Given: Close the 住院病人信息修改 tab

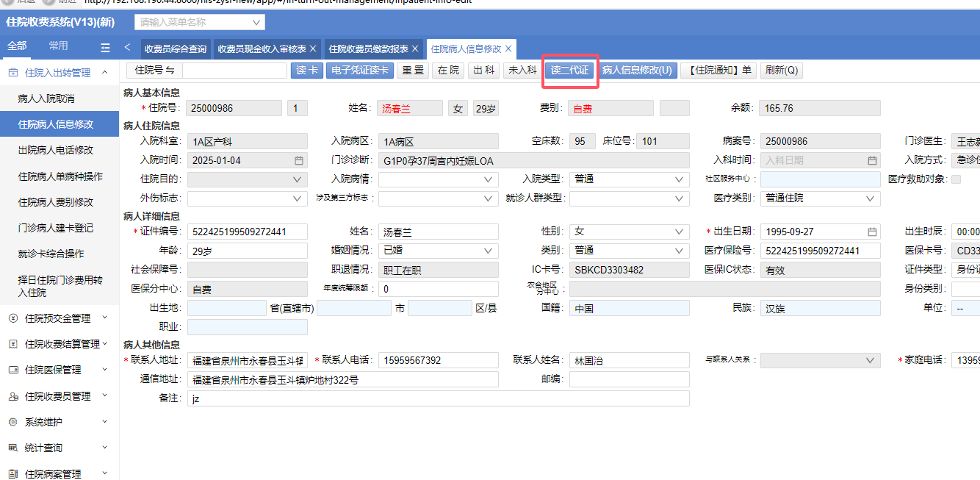Looking at the screenshot, I should [508, 49].
